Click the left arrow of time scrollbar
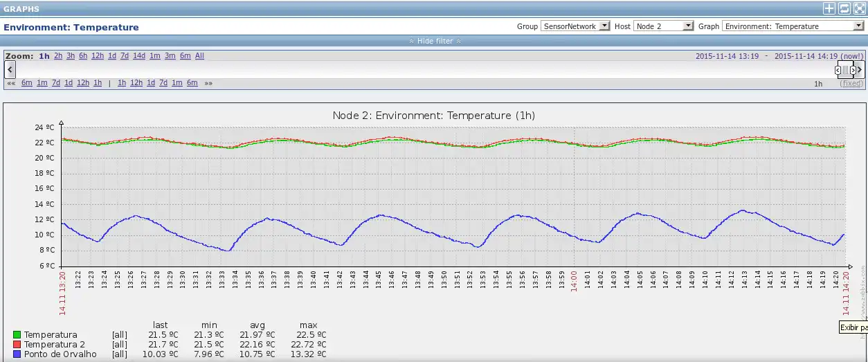Screen dimensions: 868x362 [10, 69]
